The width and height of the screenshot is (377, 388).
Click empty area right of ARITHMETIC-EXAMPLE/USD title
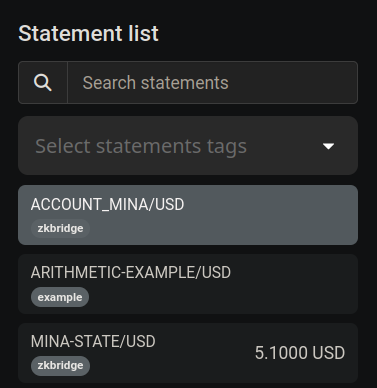click(x=292, y=272)
